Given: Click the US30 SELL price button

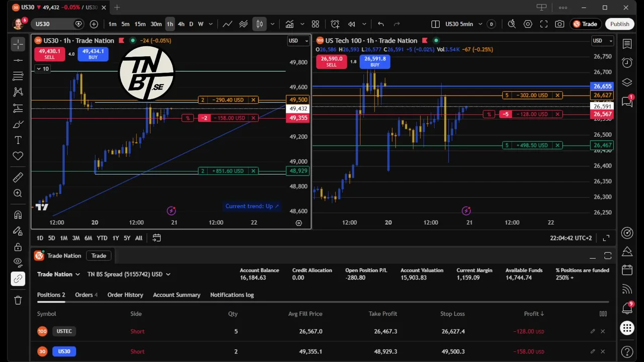Looking at the screenshot, I should pyautogui.click(x=49, y=54).
